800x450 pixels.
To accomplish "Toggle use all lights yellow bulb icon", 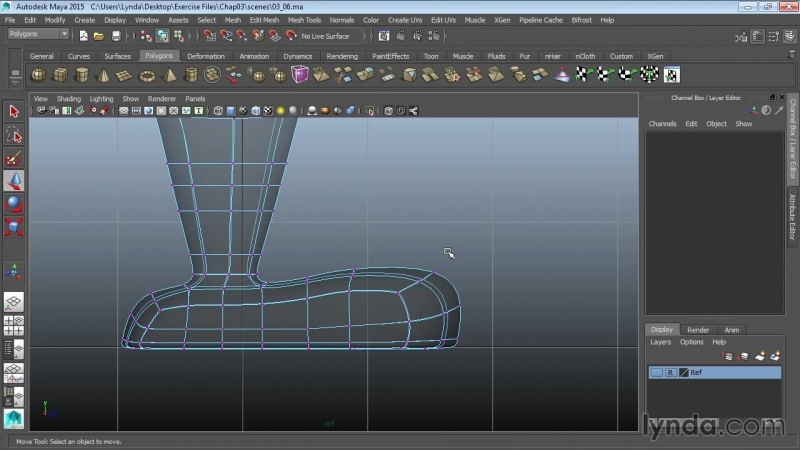I will tap(280, 111).
